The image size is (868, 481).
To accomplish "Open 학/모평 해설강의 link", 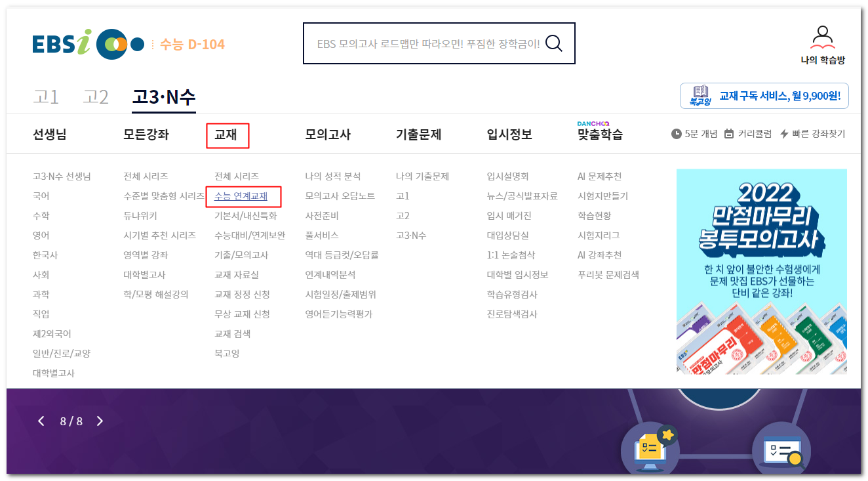I will point(156,295).
